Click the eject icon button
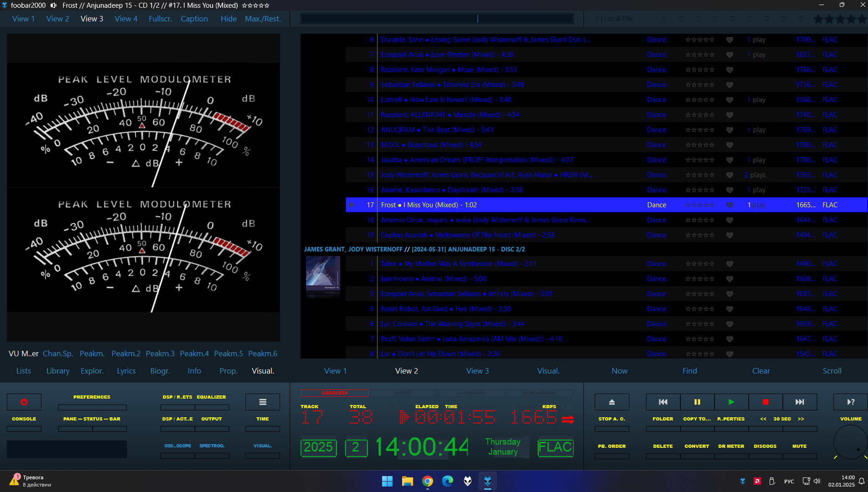 point(612,402)
